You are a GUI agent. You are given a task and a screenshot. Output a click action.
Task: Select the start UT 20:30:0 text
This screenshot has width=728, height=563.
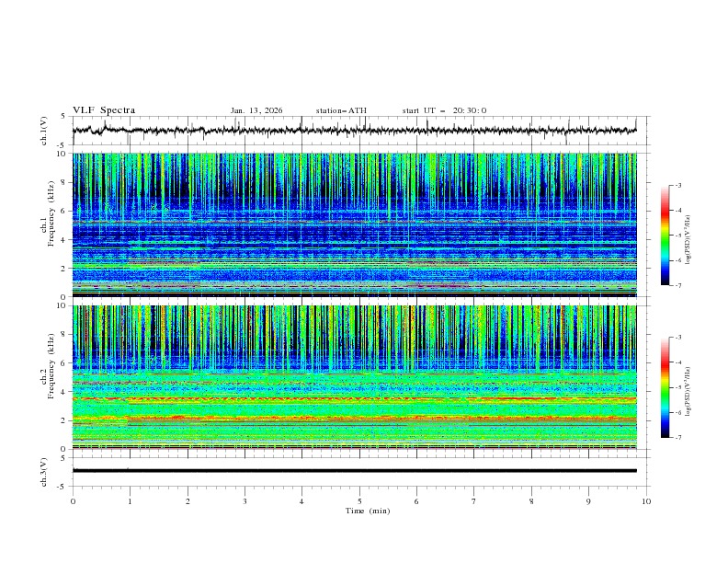point(444,110)
